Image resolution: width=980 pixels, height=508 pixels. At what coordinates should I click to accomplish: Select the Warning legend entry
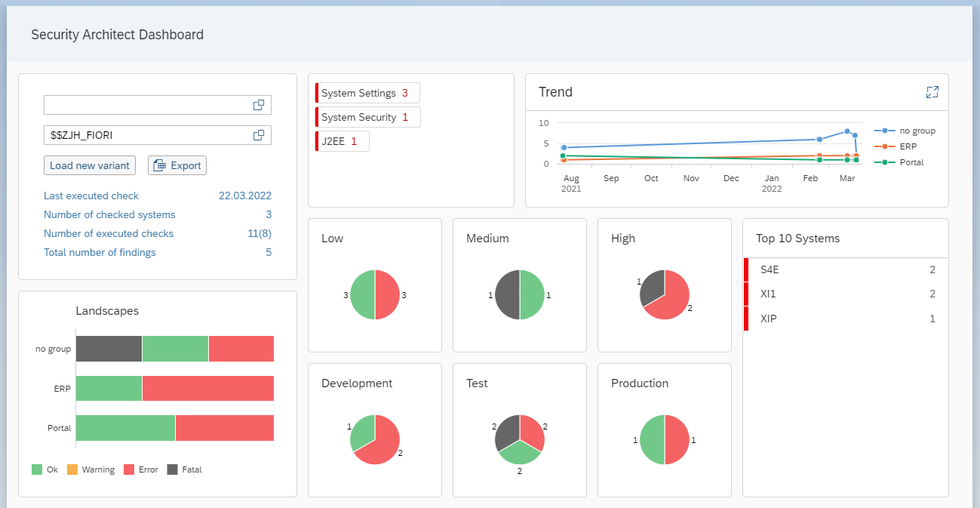91,470
